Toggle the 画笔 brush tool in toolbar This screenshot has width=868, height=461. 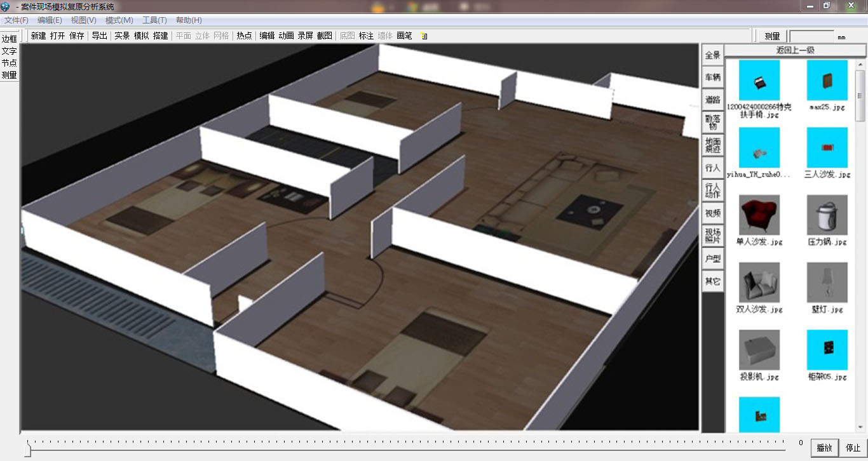[404, 36]
